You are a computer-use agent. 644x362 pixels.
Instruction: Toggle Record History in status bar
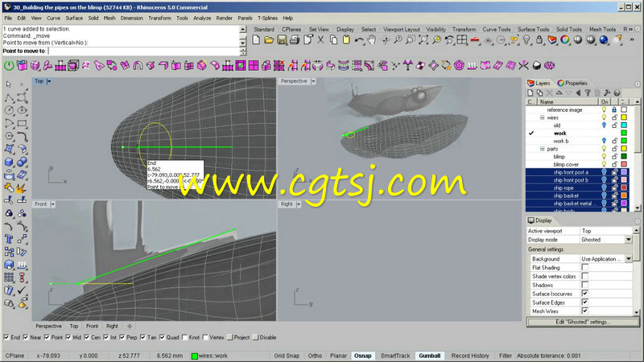(470, 356)
